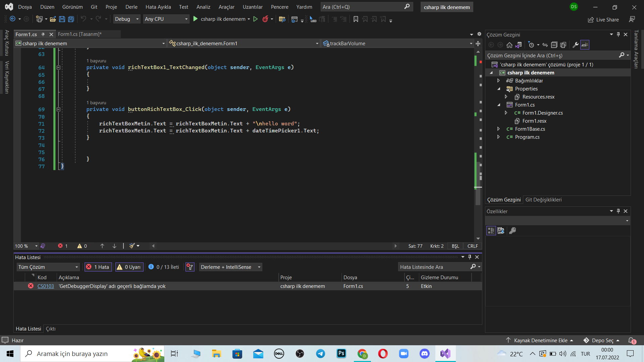This screenshot has height=362, width=644.
Task: Expand the Bağımlılıklar tree node
Action: click(498, 80)
